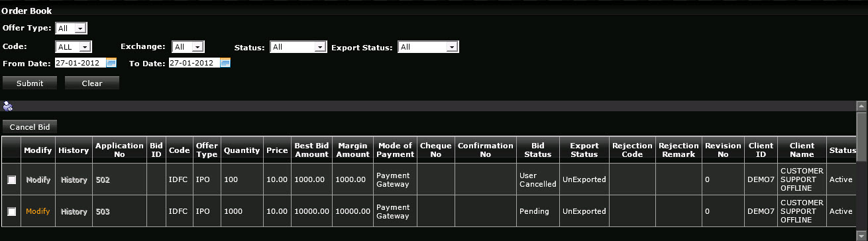Open the From Date calendar picker icon
The height and width of the screenshot is (241, 868).
point(111,63)
